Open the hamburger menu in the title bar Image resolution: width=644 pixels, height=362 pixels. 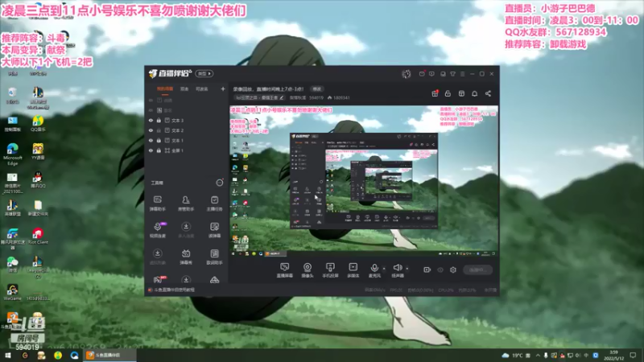462,74
